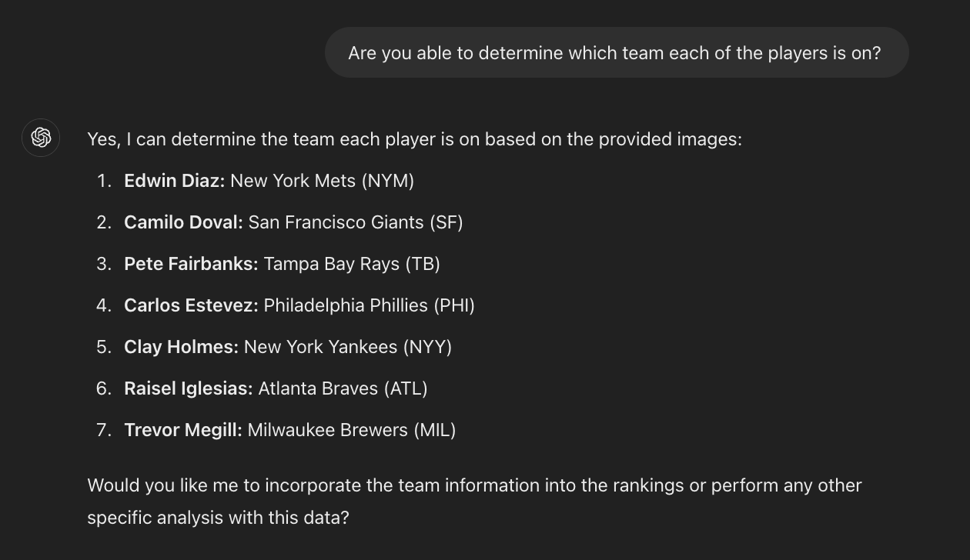Click the bold name Clay Holmes

pyautogui.click(x=181, y=347)
